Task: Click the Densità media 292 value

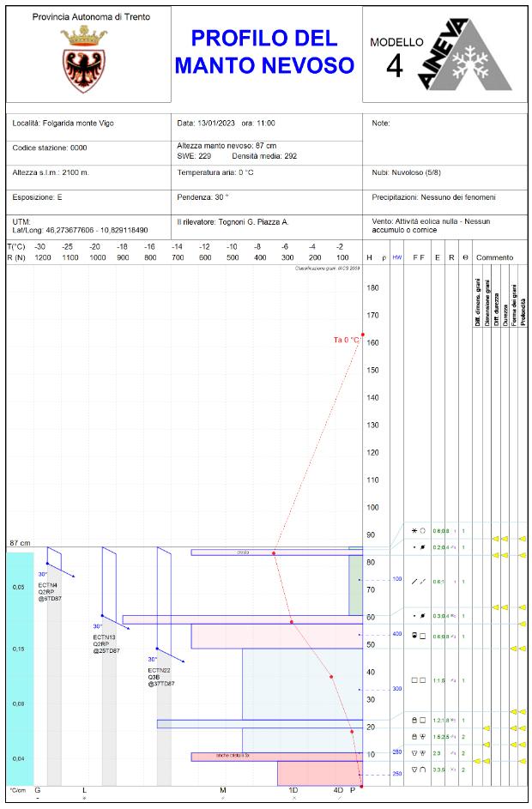Action: click(x=264, y=156)
